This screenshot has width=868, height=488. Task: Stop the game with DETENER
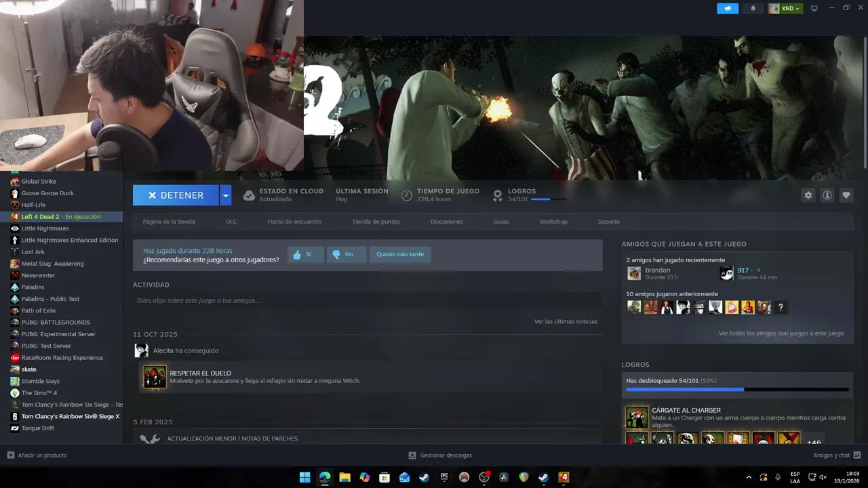point(176,195)
